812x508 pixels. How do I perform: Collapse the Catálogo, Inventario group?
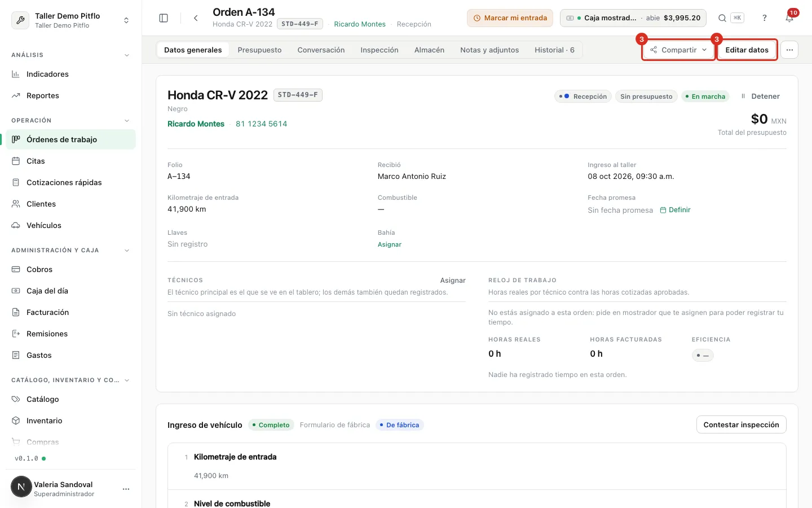pyautogui.click(x=127, y=380)
